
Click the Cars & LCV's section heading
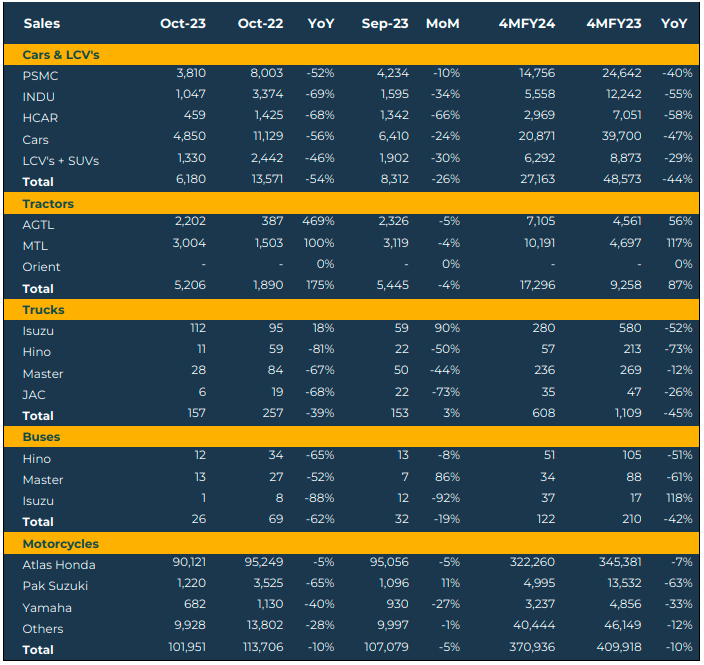pyautogui.click(x=61, y=55)
